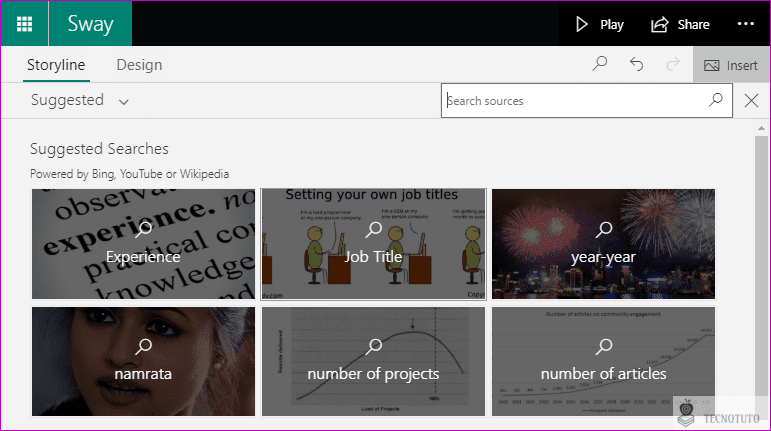This screenshot has height=431, width=771.
Task: Open the year-year fireworks suggestion
Action: click(x=603, y=244)
